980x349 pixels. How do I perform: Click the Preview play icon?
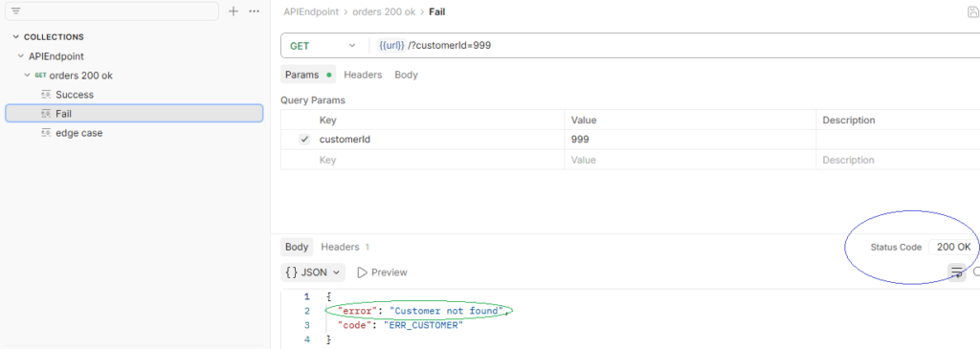[x=362, y=273]
